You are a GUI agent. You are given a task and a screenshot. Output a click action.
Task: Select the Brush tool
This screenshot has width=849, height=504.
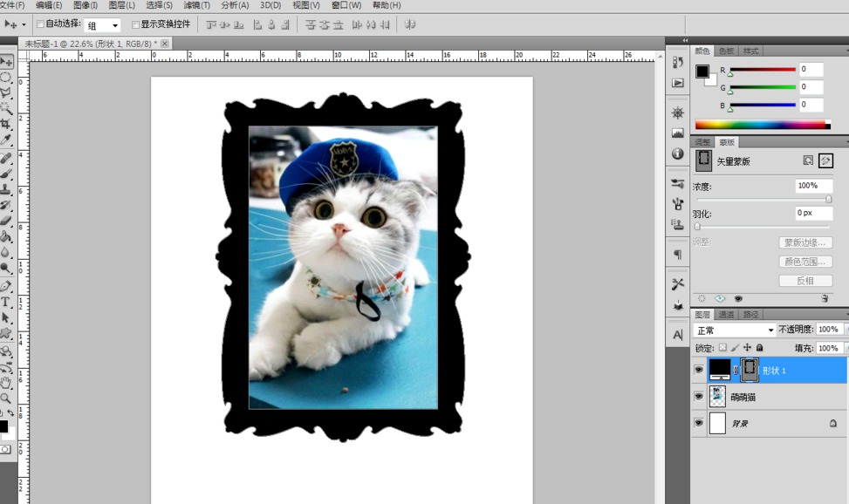(6, 174)
